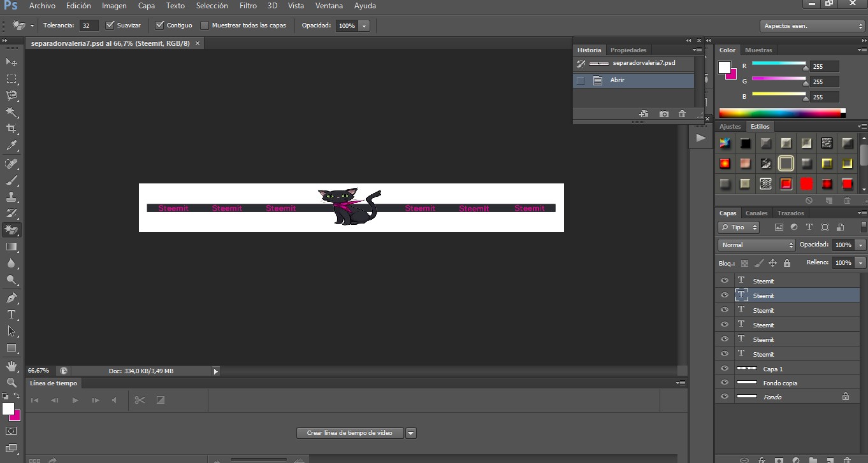Viewport: 868px width, 463px height.
Task: Set history brush source for Abrir state
Action: (580, 80)
